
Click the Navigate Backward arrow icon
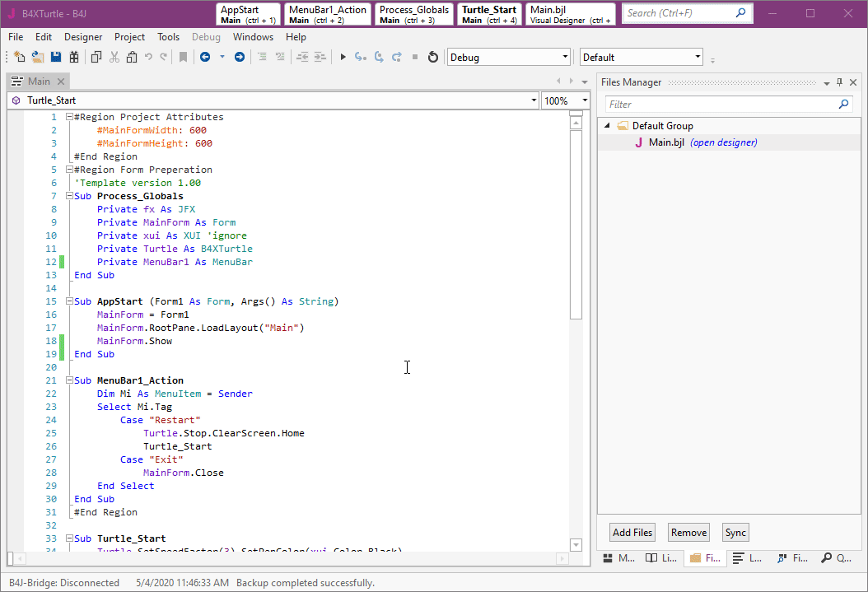pos(204,57)
